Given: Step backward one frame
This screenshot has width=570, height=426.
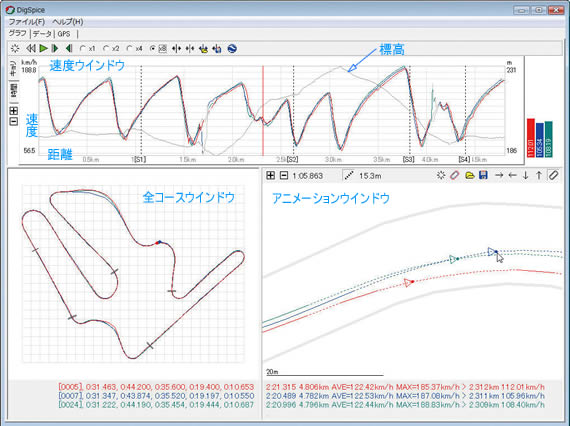Looking at the screenshot, I should tap(69, 48).
